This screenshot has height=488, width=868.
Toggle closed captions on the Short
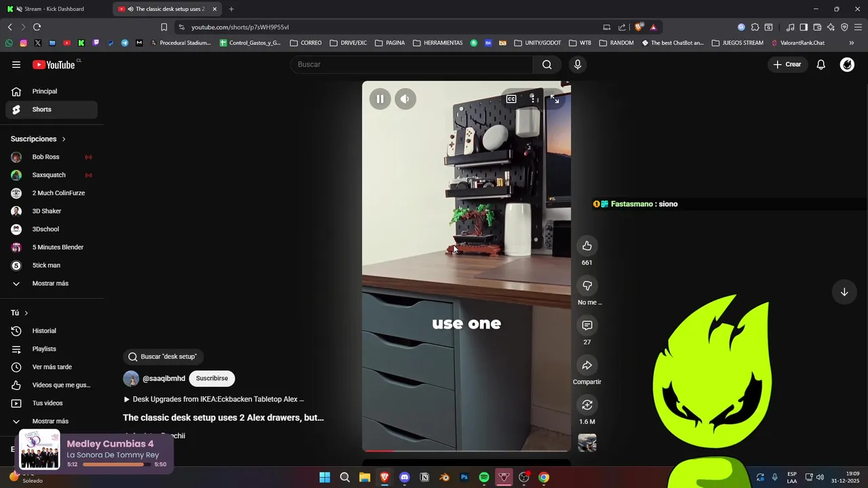511,99
